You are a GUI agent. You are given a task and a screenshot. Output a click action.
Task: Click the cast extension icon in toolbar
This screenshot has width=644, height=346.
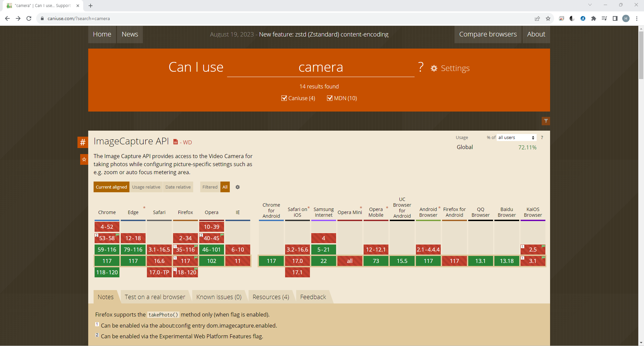pos(561,18)
